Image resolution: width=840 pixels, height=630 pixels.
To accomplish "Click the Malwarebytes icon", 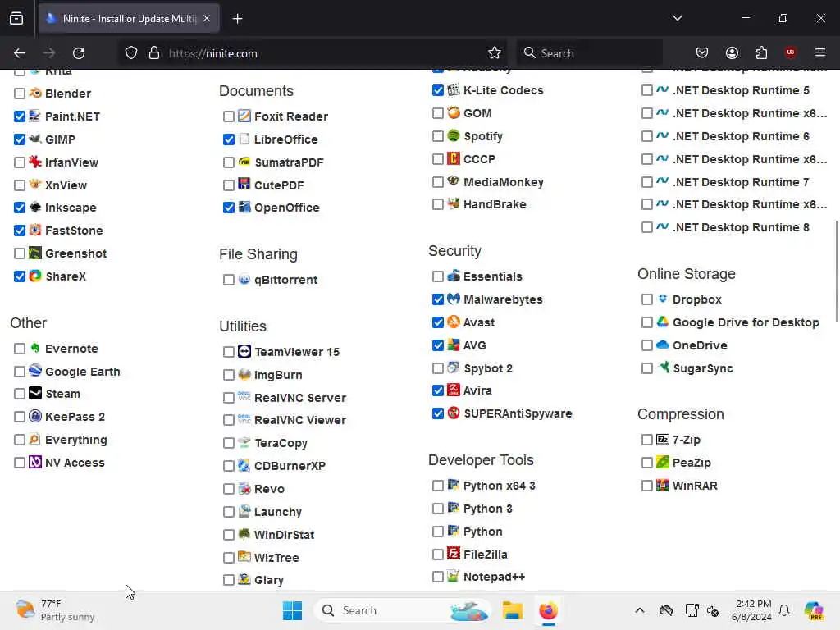I will pos(454,299).
